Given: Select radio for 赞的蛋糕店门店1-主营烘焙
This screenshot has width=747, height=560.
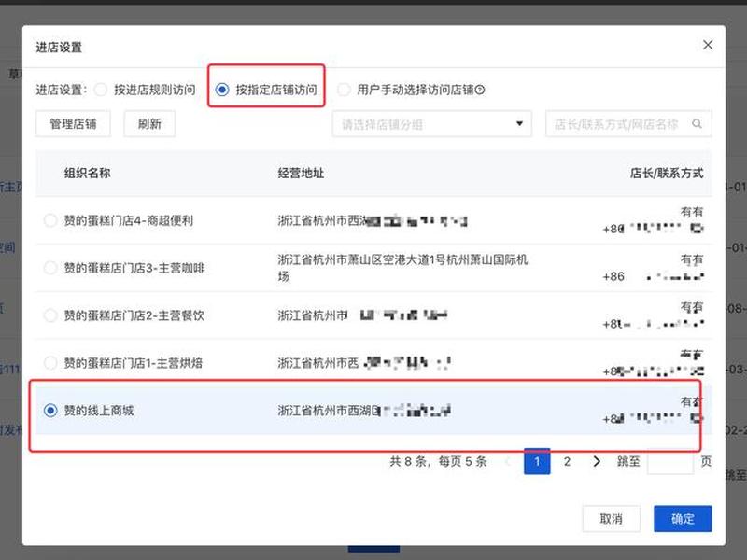Looking at the screenshot, I should click(50, 363).
